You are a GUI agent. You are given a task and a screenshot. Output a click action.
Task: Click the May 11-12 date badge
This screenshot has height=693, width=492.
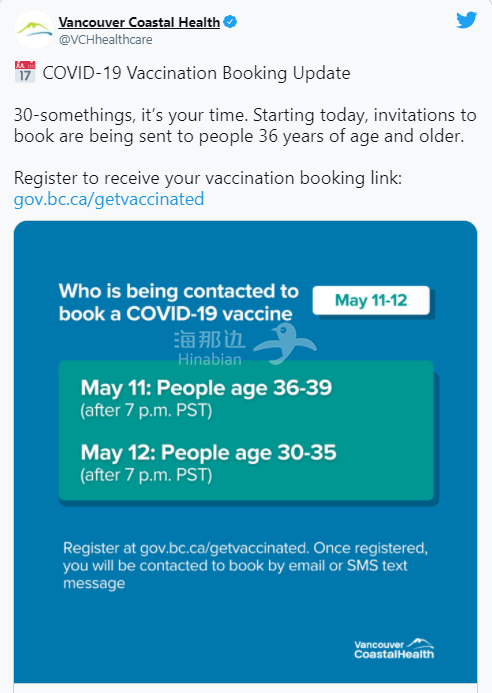371,301
